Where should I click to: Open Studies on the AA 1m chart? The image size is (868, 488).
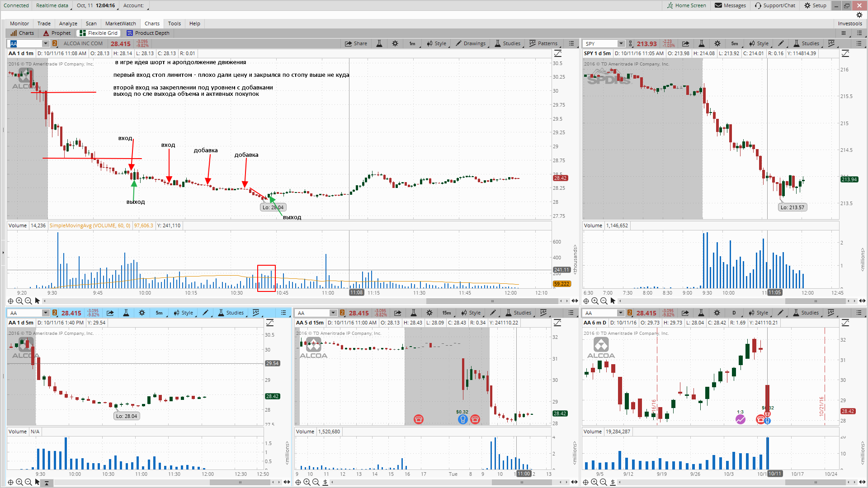[508, 43]
